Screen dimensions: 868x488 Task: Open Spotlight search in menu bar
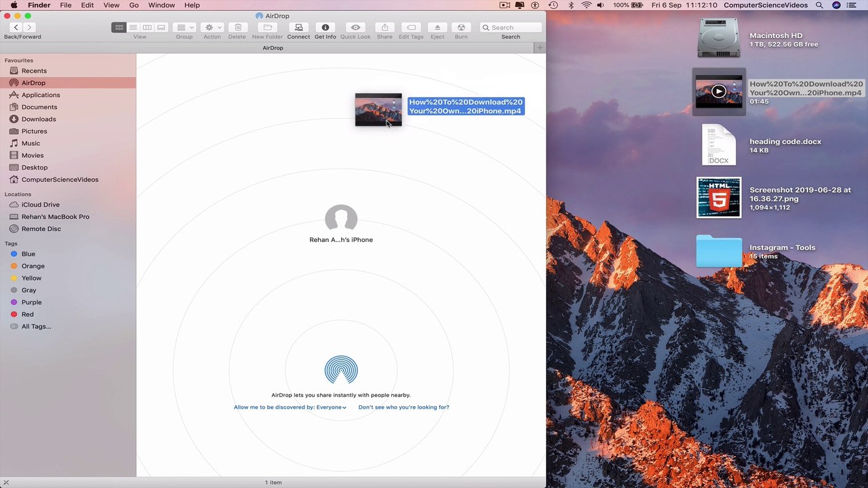pos(819,5)
